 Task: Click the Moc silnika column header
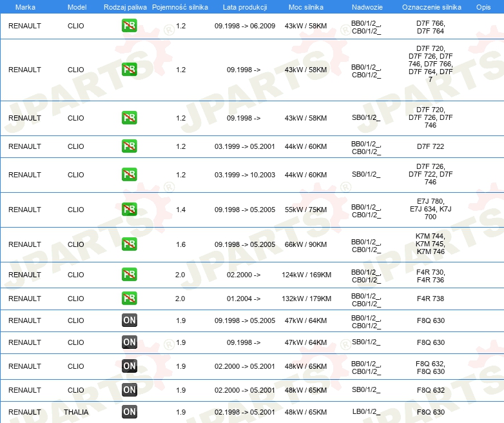(305, 7)
